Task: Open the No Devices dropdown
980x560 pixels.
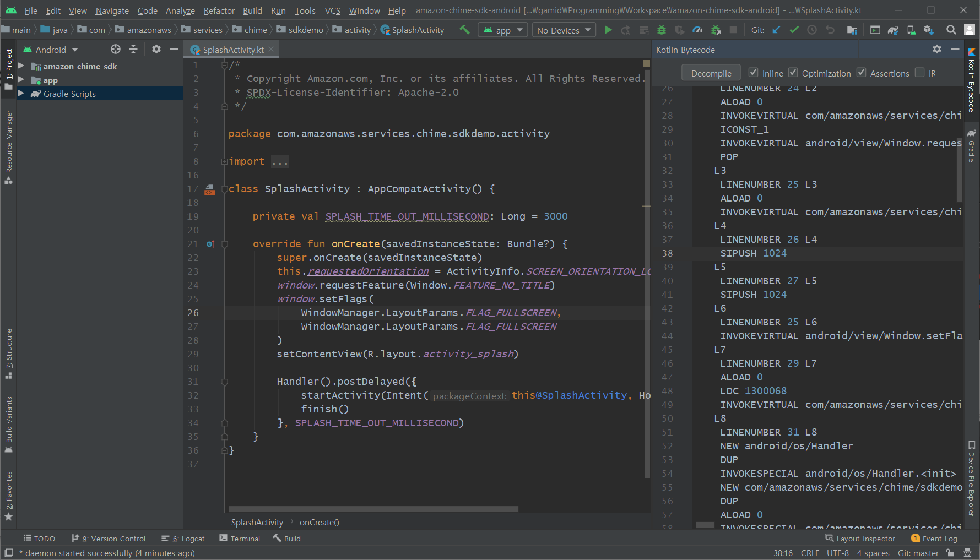Action: point(563,30)
